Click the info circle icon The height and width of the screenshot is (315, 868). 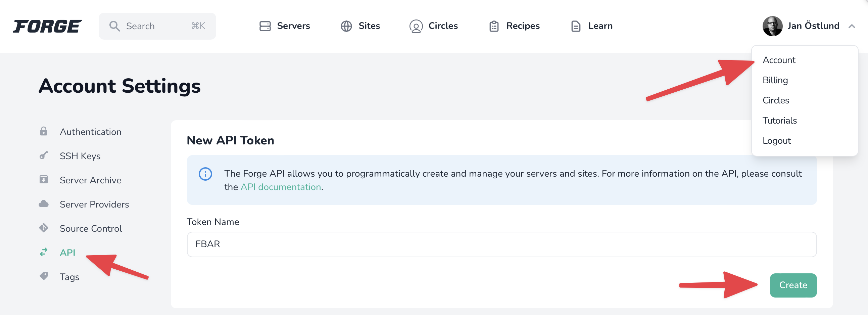click(205, 174)
